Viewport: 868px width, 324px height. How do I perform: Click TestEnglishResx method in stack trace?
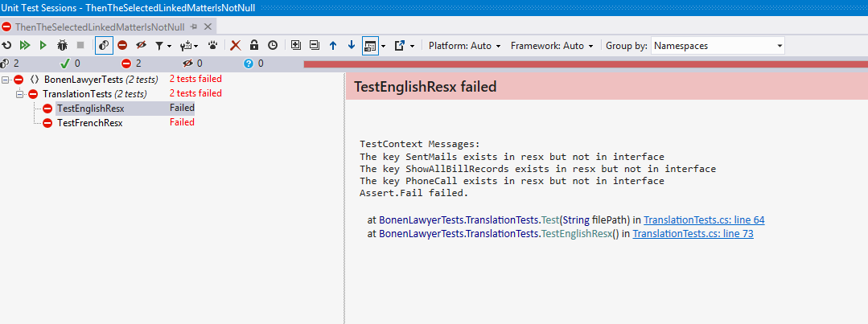click(576, 233)
